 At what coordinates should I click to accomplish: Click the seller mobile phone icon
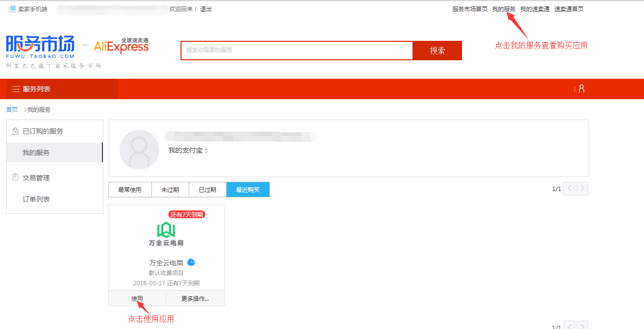tap(13, 9)
